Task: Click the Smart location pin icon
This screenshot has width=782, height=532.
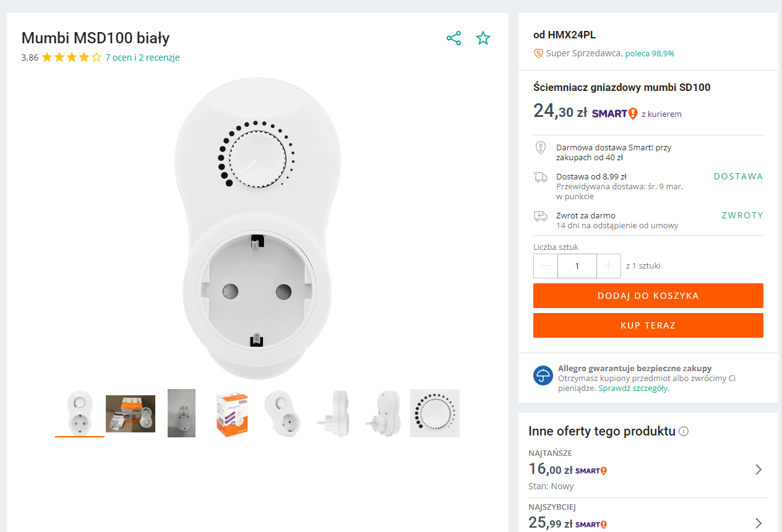Action: 541,148
